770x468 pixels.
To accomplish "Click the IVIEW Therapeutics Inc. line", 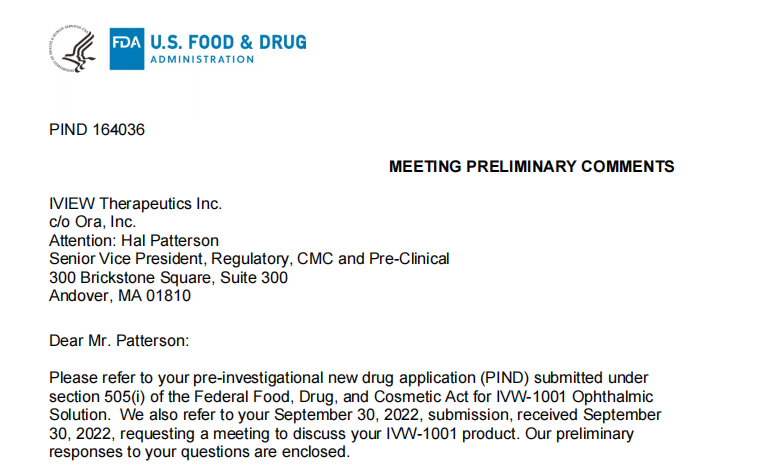I will tap(136, 203).
